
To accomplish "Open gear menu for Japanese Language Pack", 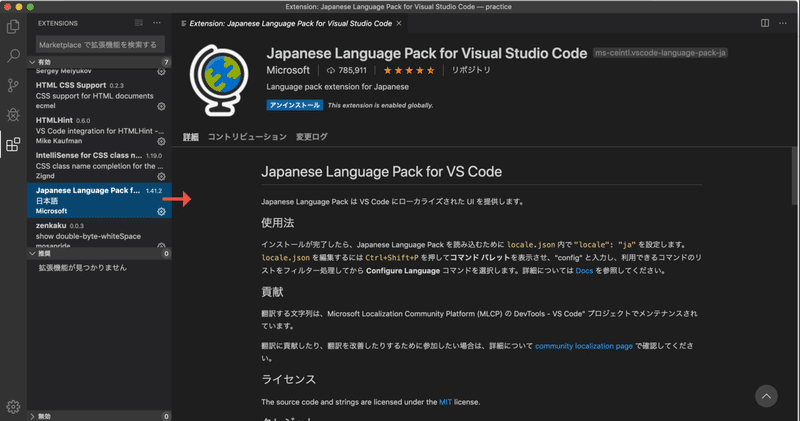I will 161,211.
